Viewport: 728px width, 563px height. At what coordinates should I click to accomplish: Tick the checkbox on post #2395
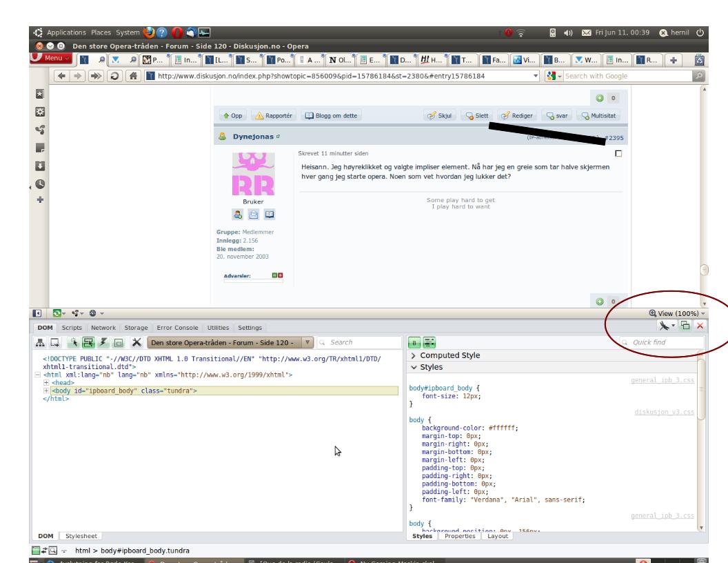(x=618, y=153)
